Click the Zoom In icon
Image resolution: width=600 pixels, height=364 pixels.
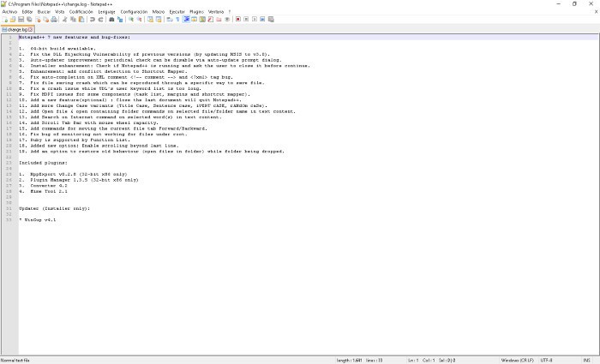[x=131, y=19]
